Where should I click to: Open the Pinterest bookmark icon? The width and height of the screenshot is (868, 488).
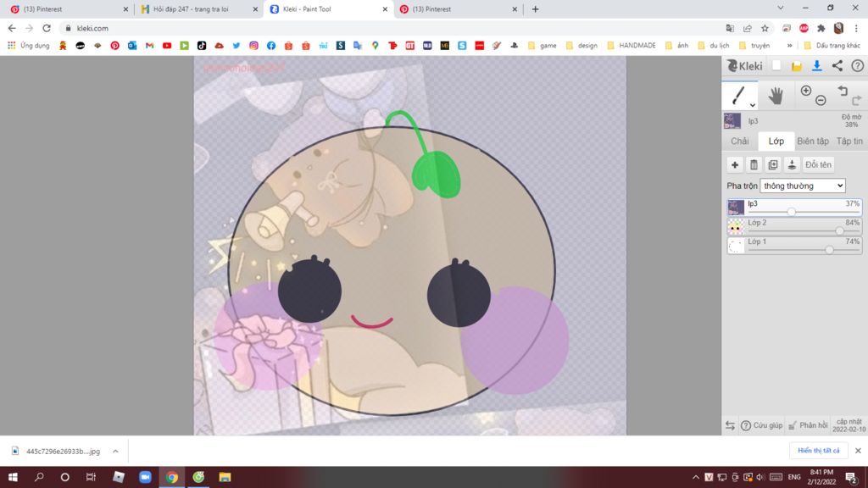coord(114,46)
